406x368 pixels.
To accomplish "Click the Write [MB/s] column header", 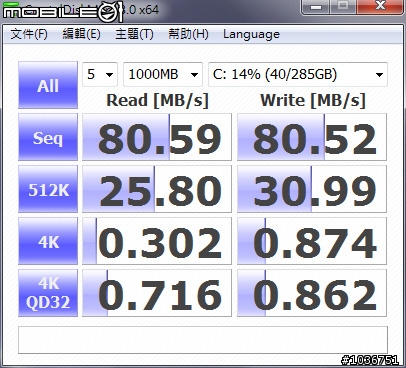I will click(313, 100).
